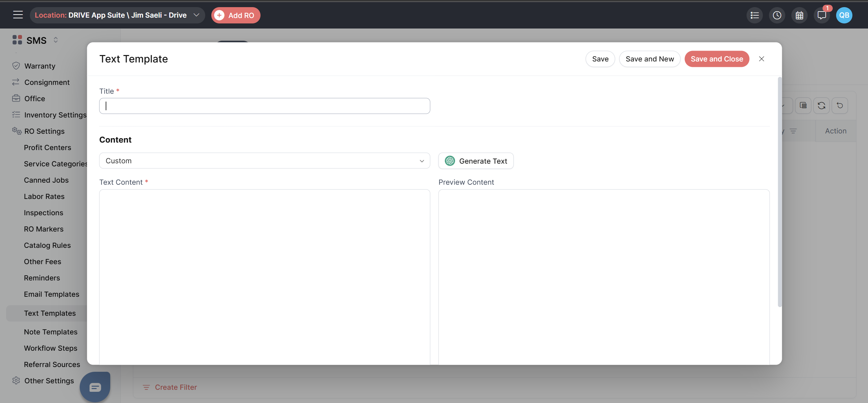Open the hamburger menu icon
868x403 pixels.
click(x=18, y=15)
